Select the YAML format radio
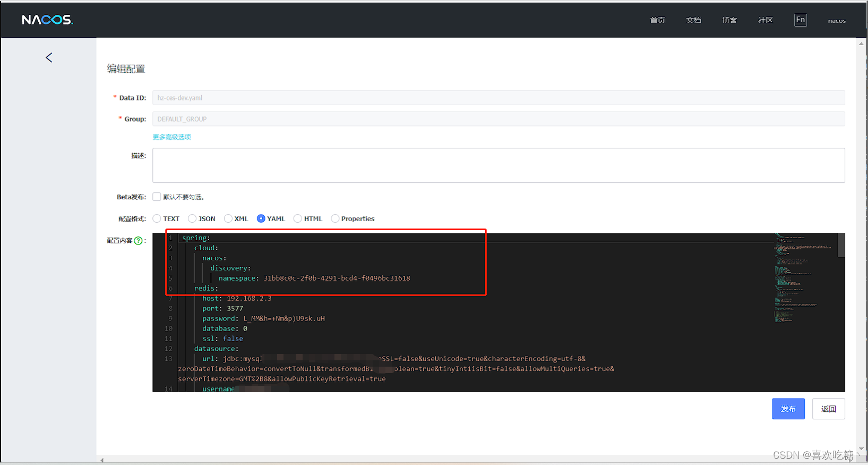Viewport: 868px width, 465px height. 261,218
